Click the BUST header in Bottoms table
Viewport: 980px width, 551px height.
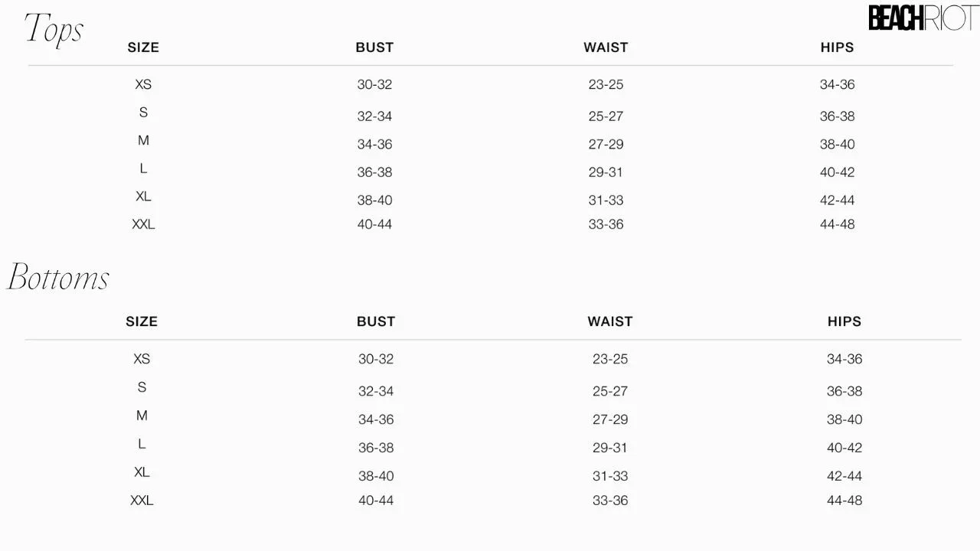pyautogui.click(x=376, y=321)
